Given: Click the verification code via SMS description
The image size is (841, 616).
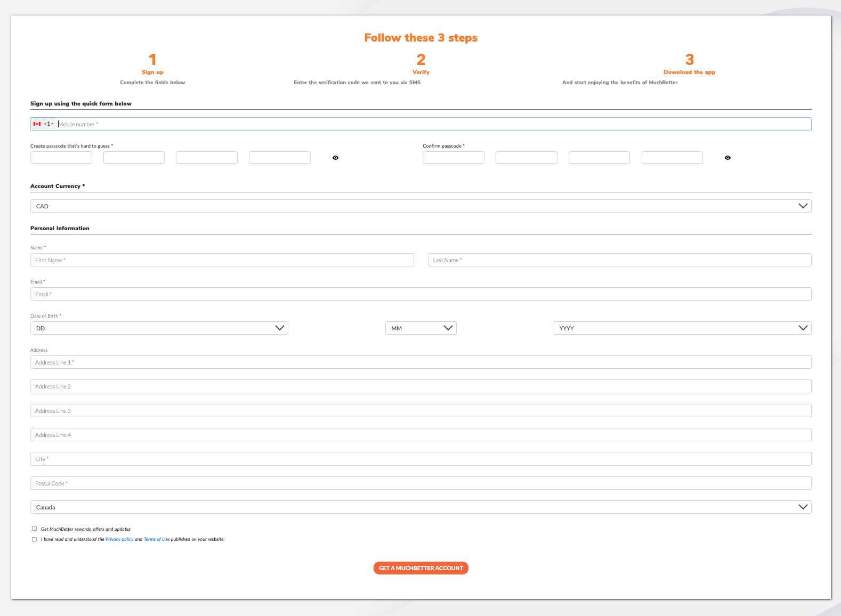Looking at the screenshot, I should coord(357,83).
